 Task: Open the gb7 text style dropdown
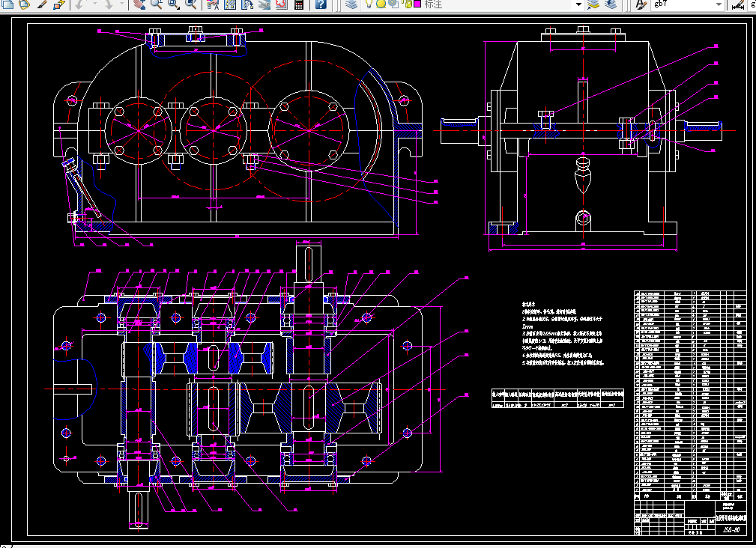click(719, 4)
